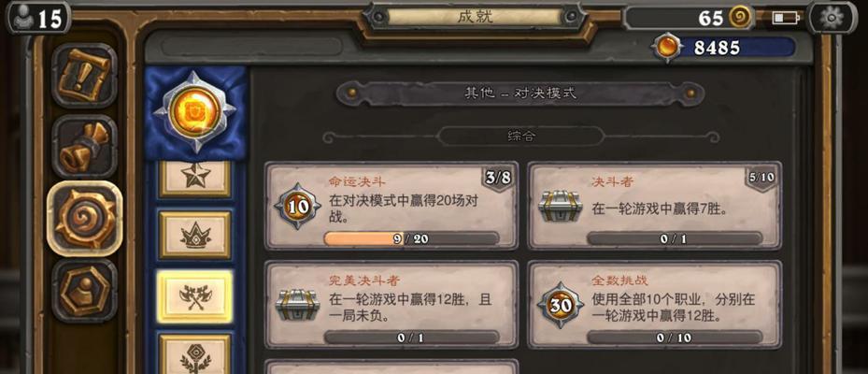Click the 综合 subcategory label

[521, 136]
